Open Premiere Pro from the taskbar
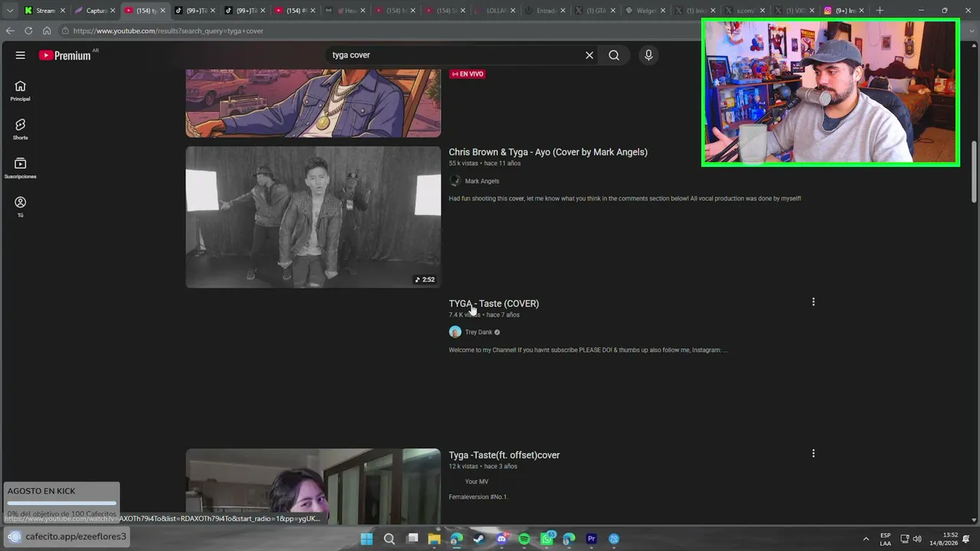The image size is (980, 551). click(x=591, y=539)
